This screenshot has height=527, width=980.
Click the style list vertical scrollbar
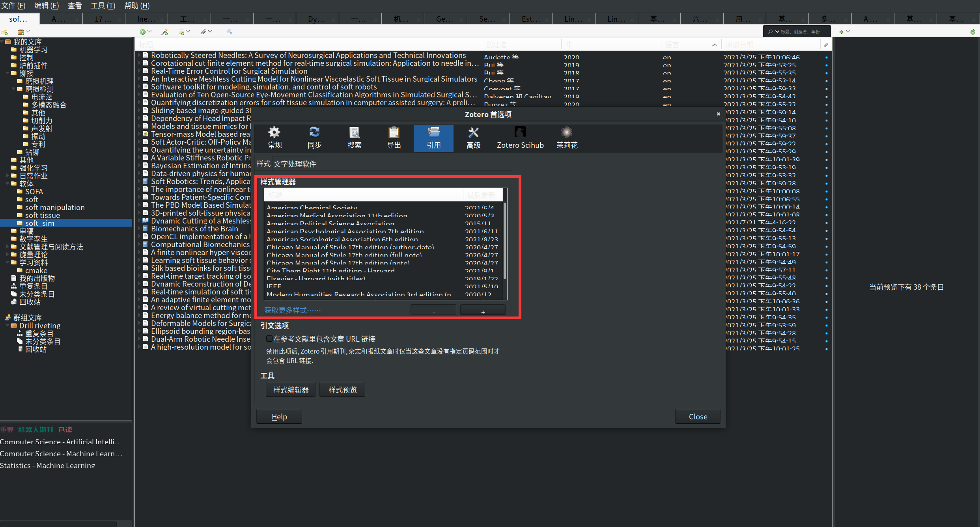point(504,240)
